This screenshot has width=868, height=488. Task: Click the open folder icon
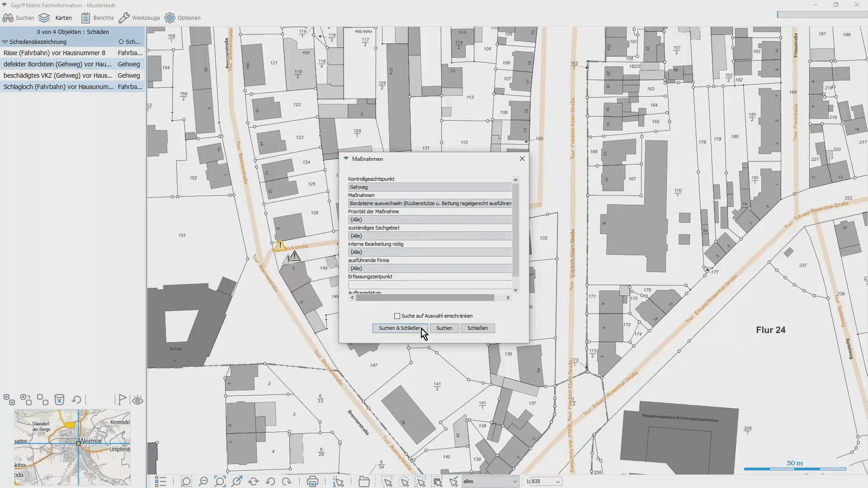point(364,482)
